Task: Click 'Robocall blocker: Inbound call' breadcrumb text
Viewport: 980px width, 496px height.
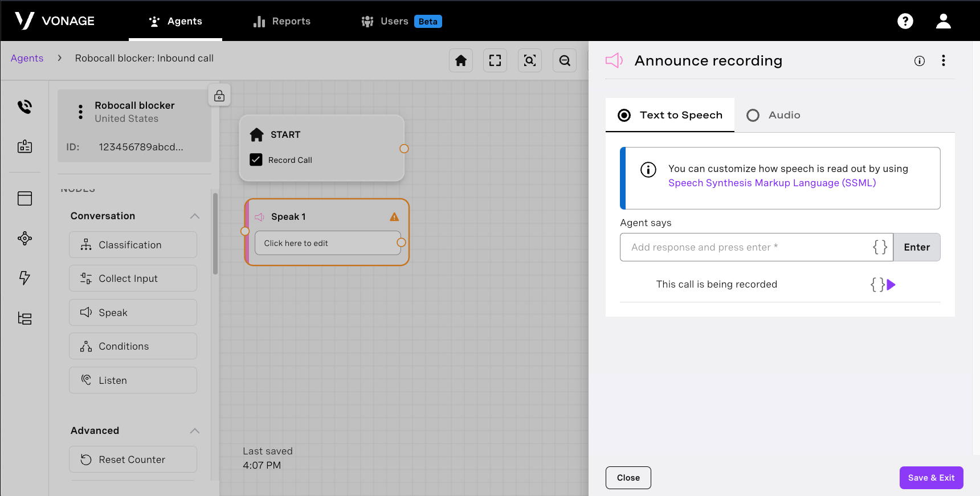Action: [144, 58]
